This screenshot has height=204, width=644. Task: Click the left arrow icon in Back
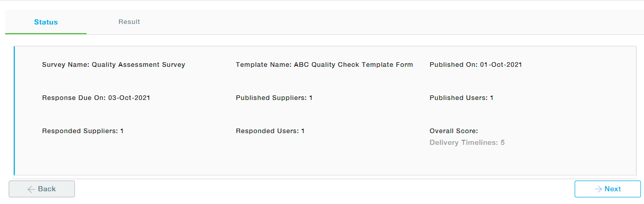tap(31, 189)
